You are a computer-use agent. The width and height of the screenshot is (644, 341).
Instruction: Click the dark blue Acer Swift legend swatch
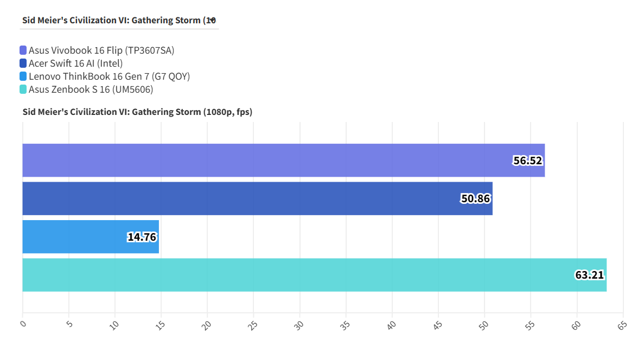coord(23,63)
